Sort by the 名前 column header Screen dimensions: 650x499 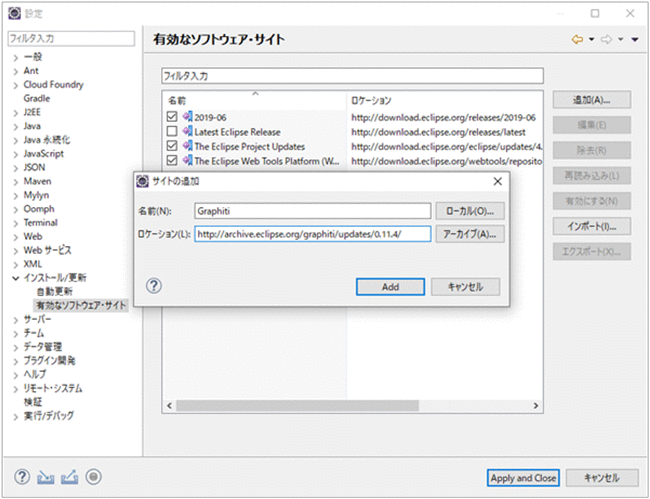255,100
